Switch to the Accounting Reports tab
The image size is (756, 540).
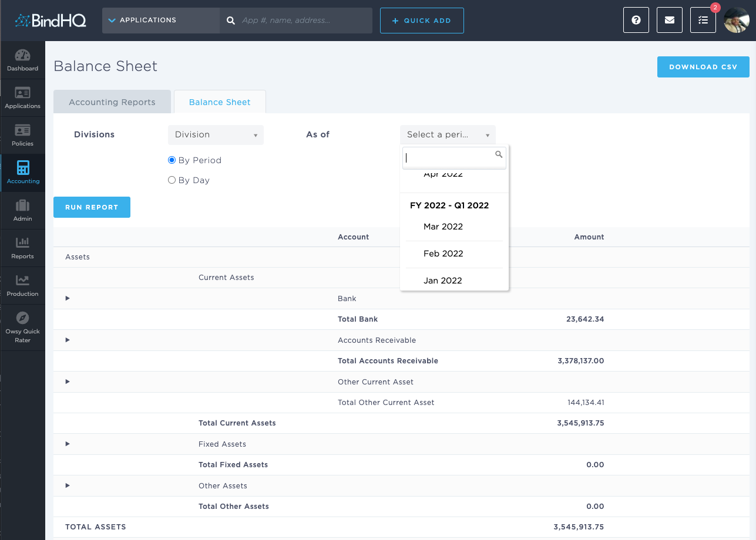(112, 102)
